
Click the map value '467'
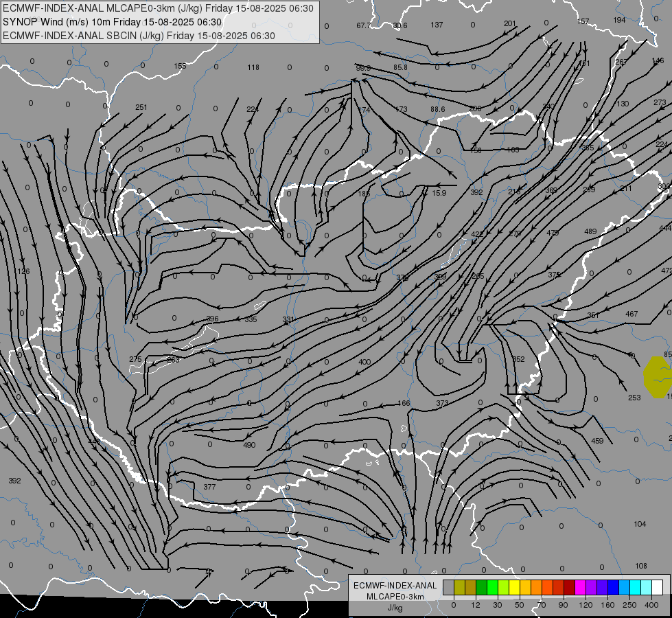click(632, 314)
